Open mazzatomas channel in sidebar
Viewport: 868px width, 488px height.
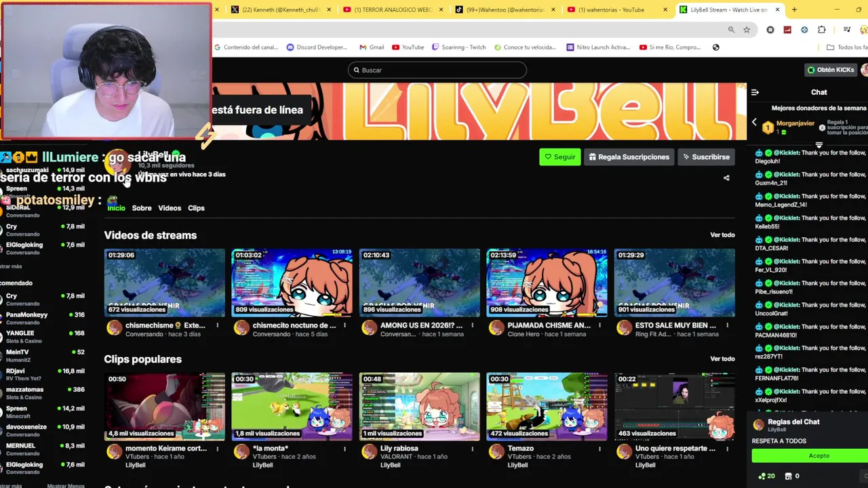43,392
